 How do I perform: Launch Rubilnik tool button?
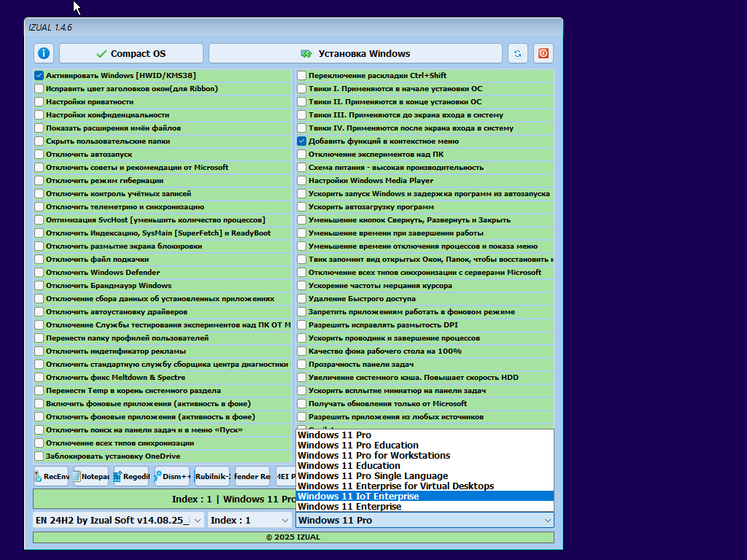tap(212, 476)
